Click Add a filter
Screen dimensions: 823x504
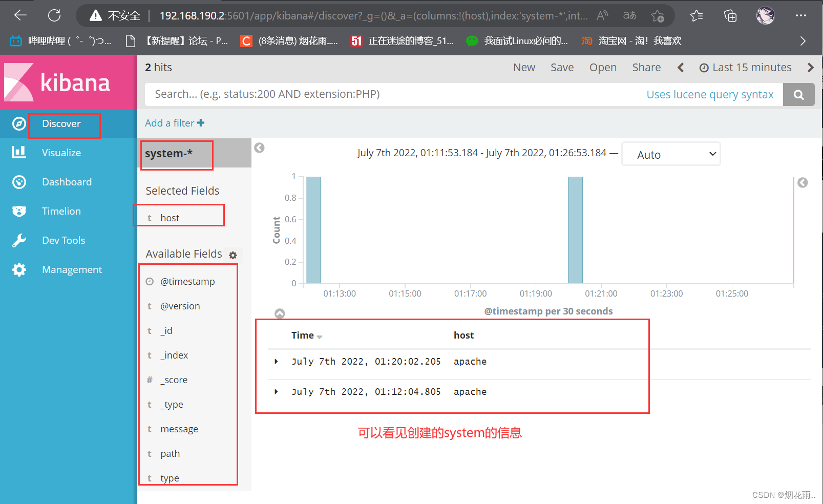175,123
